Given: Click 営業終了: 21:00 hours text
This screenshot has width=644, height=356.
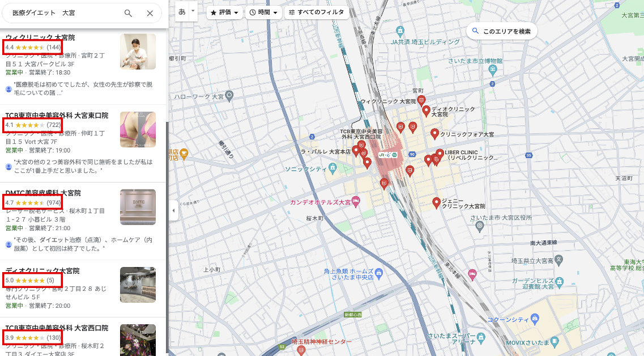Looking at the screenshot, I should [x=50, y=228].
